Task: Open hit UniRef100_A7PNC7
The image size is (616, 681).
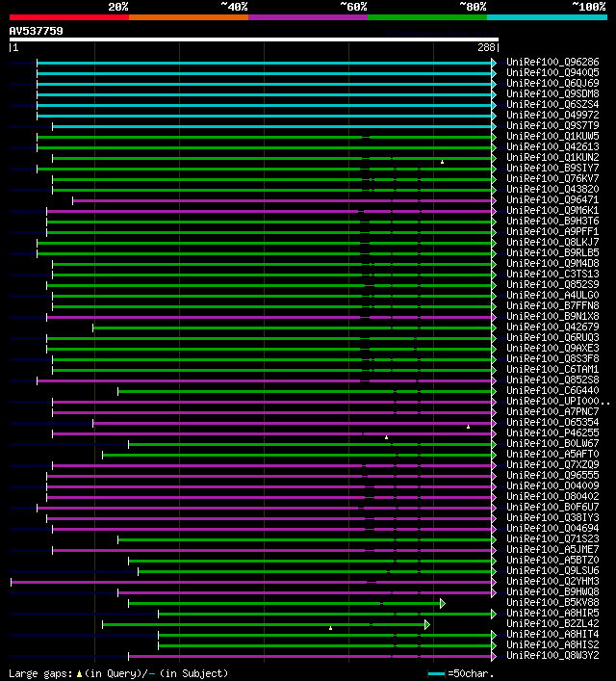Action: 552,411
